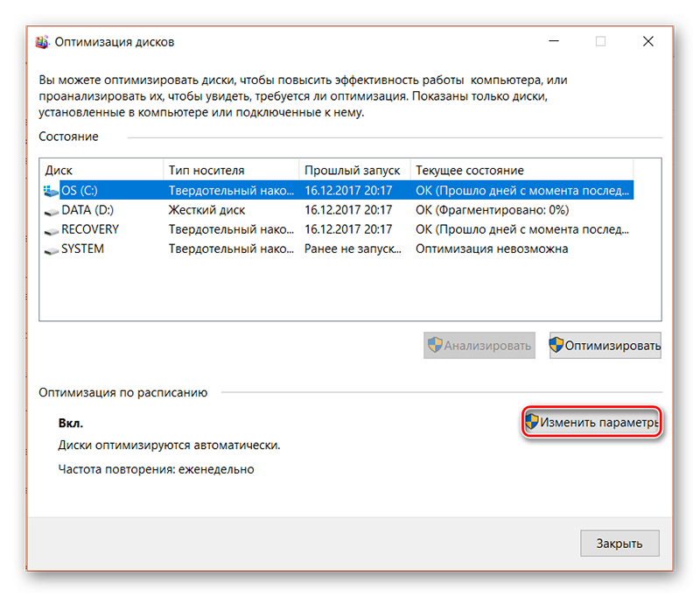Click Жесткий диск media type cell

click(x=206, y=210)
